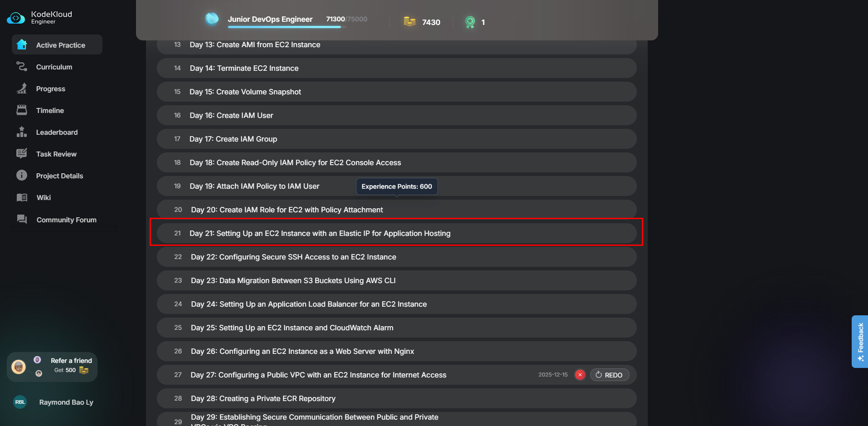This screenshot has width=868, height=426.
Task: Click the green badge award icon
Action: point(470,22)
